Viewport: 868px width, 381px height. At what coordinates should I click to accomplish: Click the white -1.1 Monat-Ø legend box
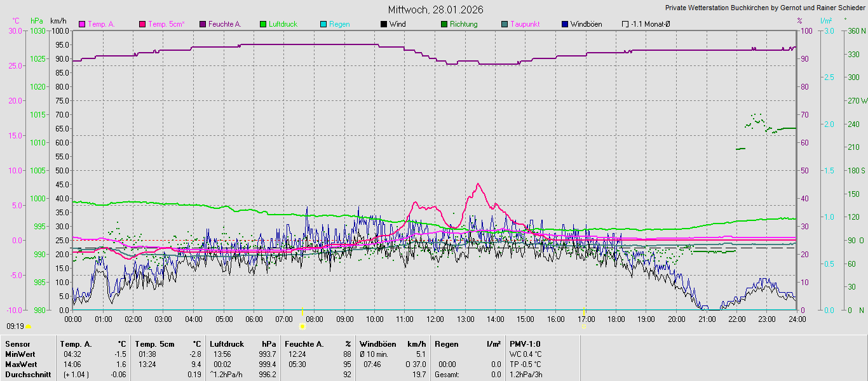625,24
